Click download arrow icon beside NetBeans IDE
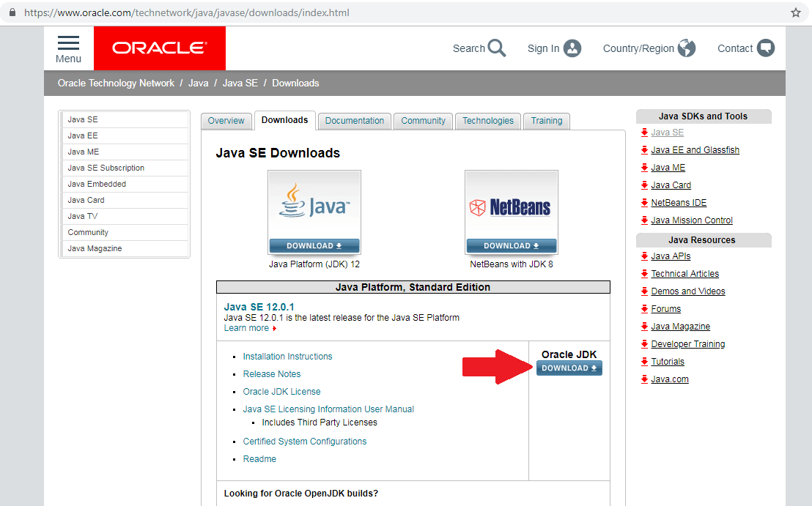This screenshot has width=812, height=506. point(644,203)
